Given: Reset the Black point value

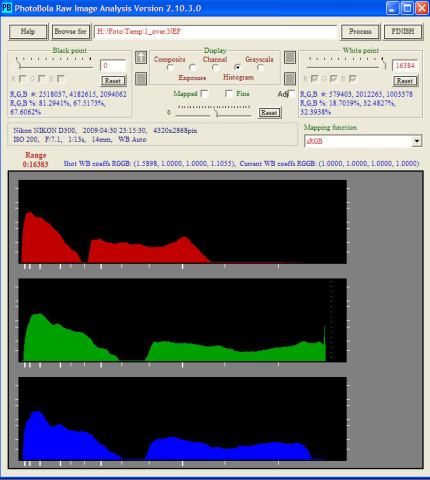Looking at the screenshot, I should pyautogui.click(x=113, y=81).
